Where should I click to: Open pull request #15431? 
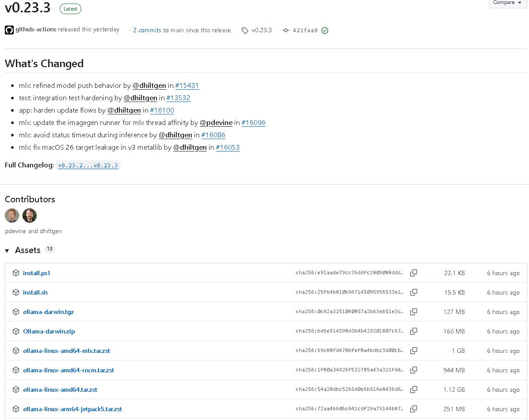tap(187, 86)
